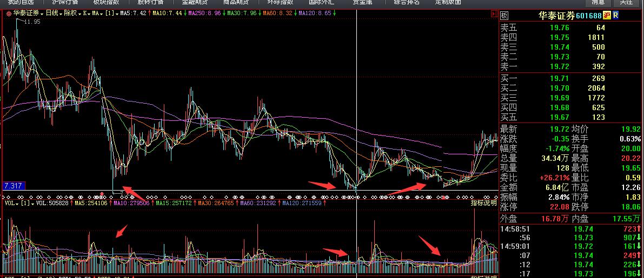The height and width of the screenshot is (278, 644).
Task: Select the 股转行情 tab
Action: (x=150, y=2)
